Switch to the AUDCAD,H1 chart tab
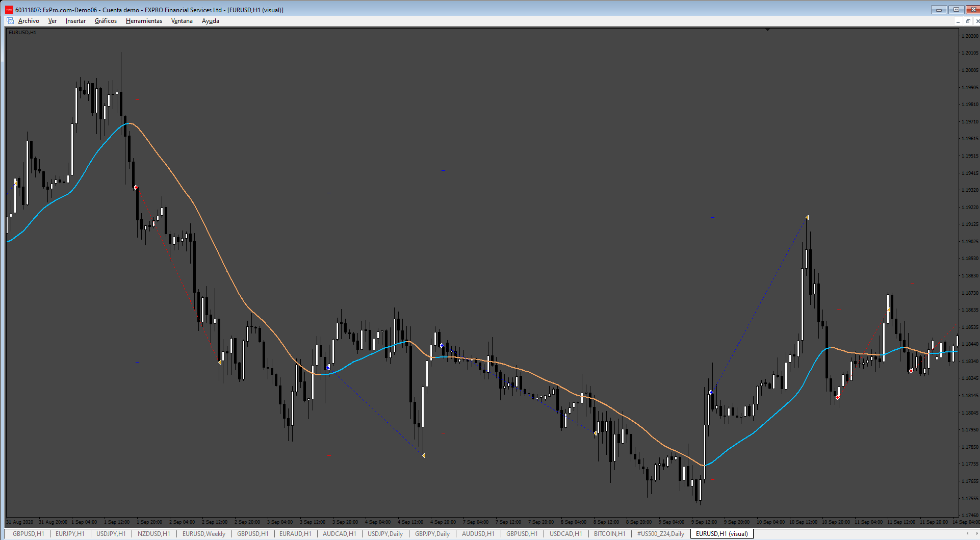 click(x=340, y=534)
